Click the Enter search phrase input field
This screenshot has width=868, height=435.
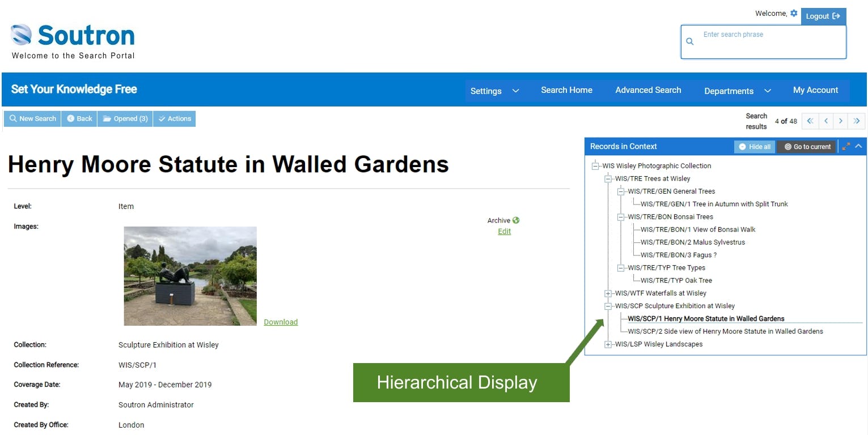click(x=754, y=41)
